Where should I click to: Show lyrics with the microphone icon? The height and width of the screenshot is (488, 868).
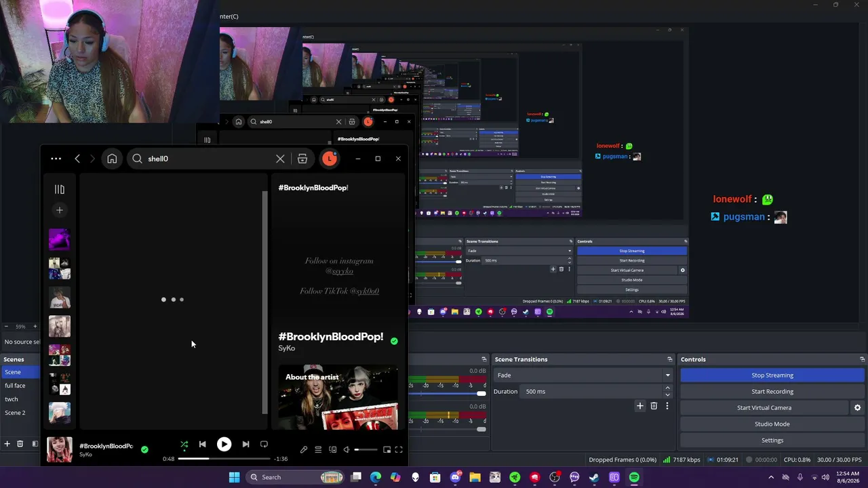(304, 449)
